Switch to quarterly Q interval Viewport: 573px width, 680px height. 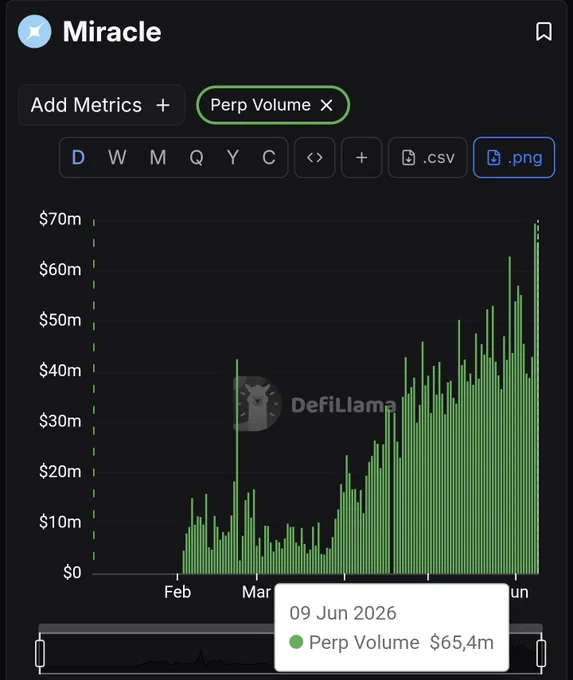196,157
